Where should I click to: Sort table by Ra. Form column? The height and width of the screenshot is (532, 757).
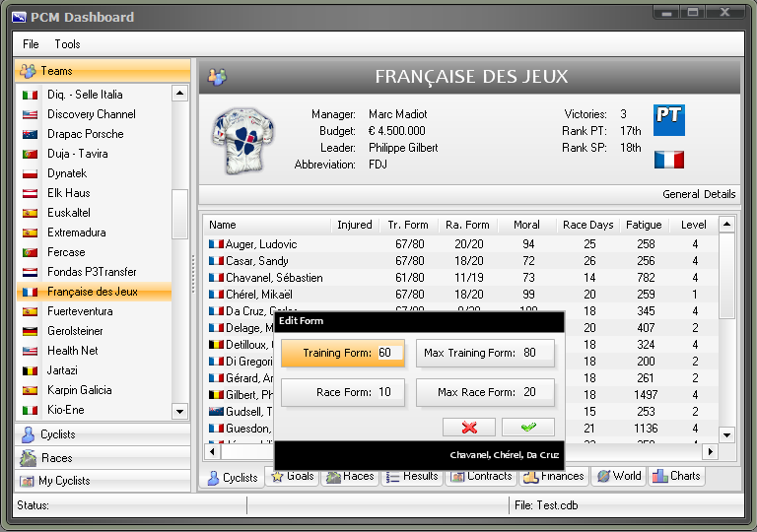[x=467, y=225]
